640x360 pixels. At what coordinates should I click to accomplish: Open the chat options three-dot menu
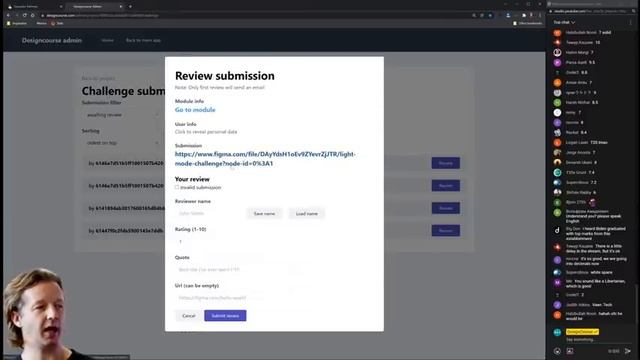click(x=631, y=22)
